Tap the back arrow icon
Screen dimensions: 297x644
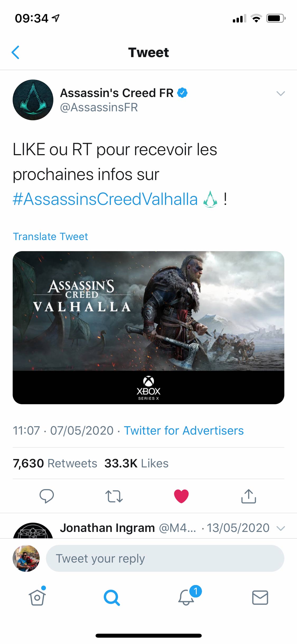(x=16, y=52)
